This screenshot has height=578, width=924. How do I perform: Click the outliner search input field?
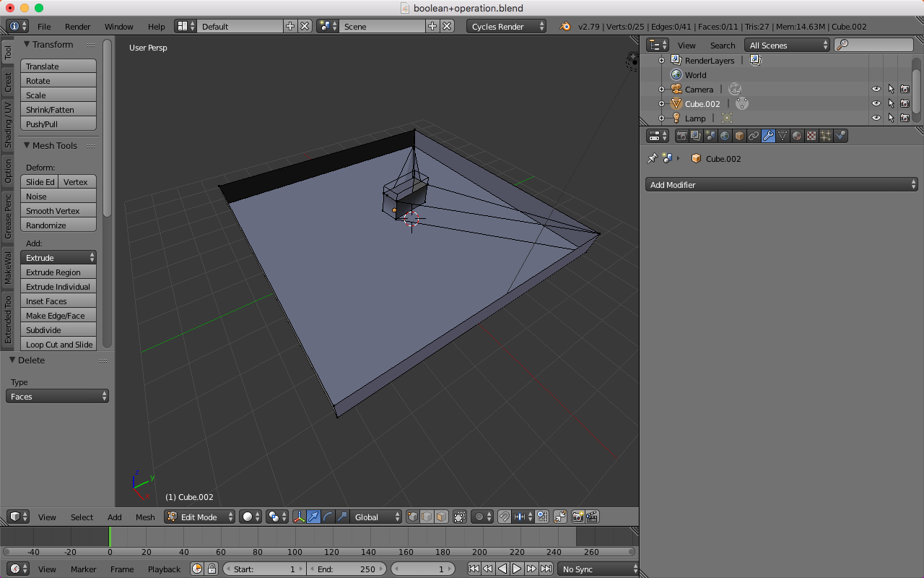coord(874,45)
